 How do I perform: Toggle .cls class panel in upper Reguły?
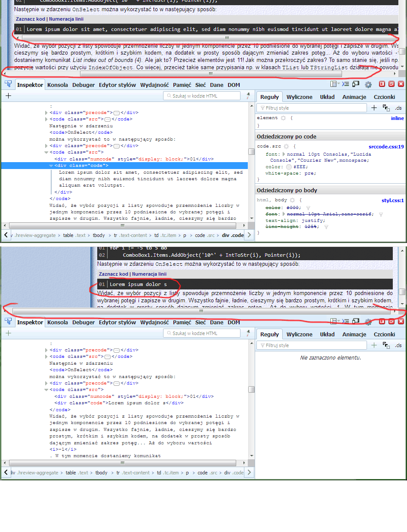tap(398, 108)
